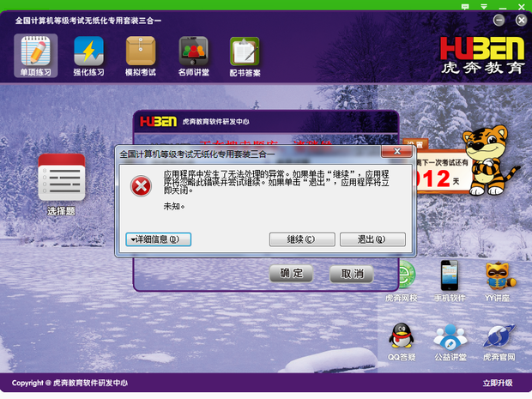Click the exam countdown days panel
Screen dimensions: 532x399
[444, 172]
